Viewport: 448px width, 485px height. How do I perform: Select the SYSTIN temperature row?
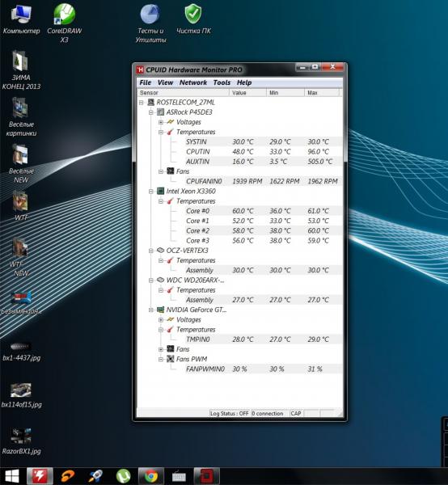pos(264,142)
